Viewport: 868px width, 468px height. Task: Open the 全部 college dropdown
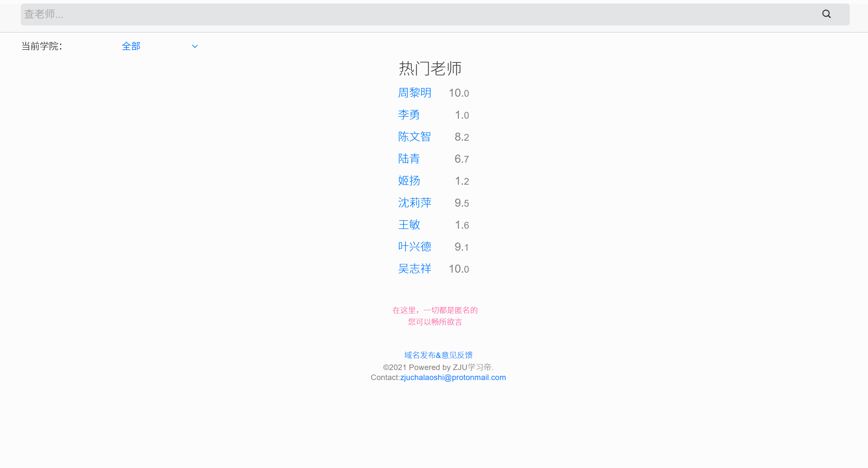(x=131, y=46)
